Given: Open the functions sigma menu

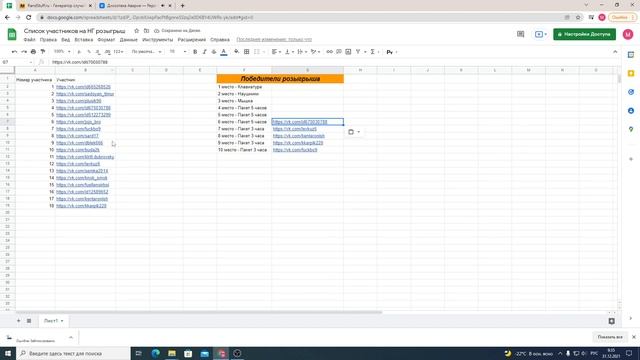Looking at the screenshot, I should coord(372,52).
